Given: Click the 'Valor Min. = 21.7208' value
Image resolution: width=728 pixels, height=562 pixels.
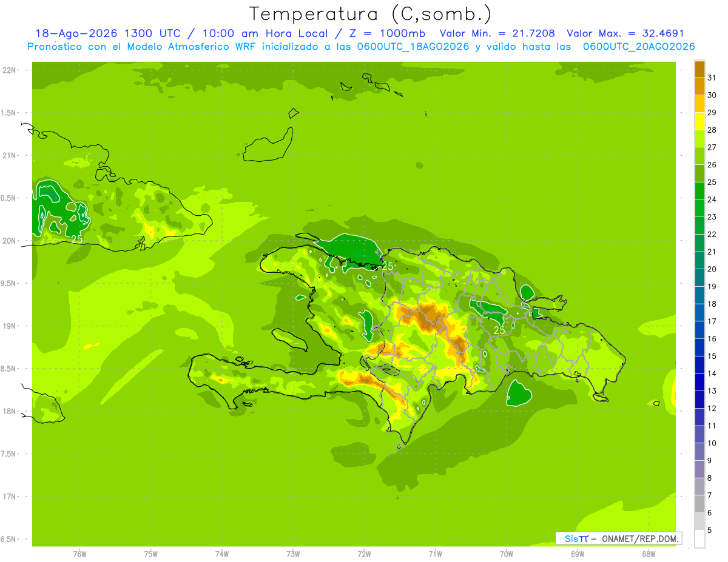Looking at the screenshot, I should [497, 33].
